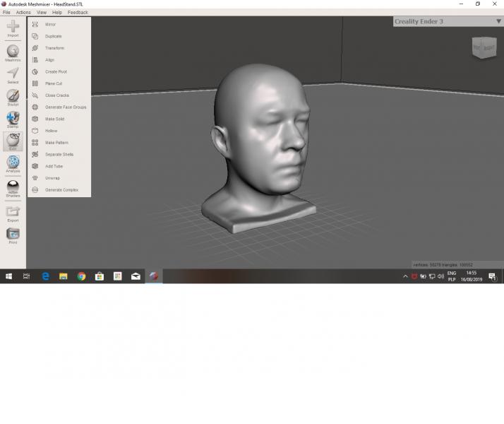Click the Export icon
Screen dimensions: 504x424
coord(13,212)
